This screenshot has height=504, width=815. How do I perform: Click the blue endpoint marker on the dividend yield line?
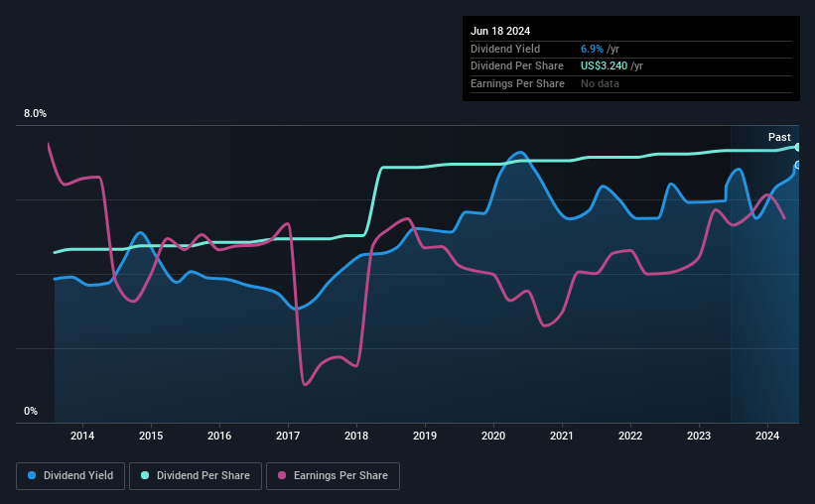coord(798,166)
